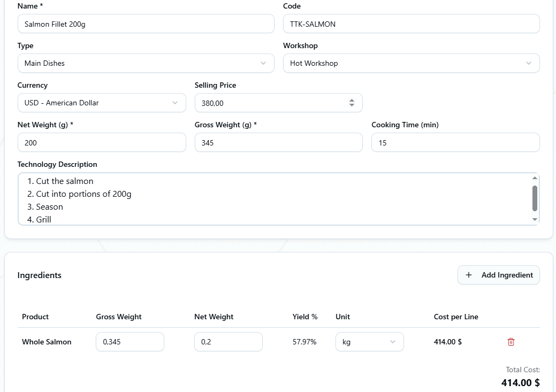Click the Selling Price increment arrow
Viewport: 556px width, 392px height.
[352, 99]
